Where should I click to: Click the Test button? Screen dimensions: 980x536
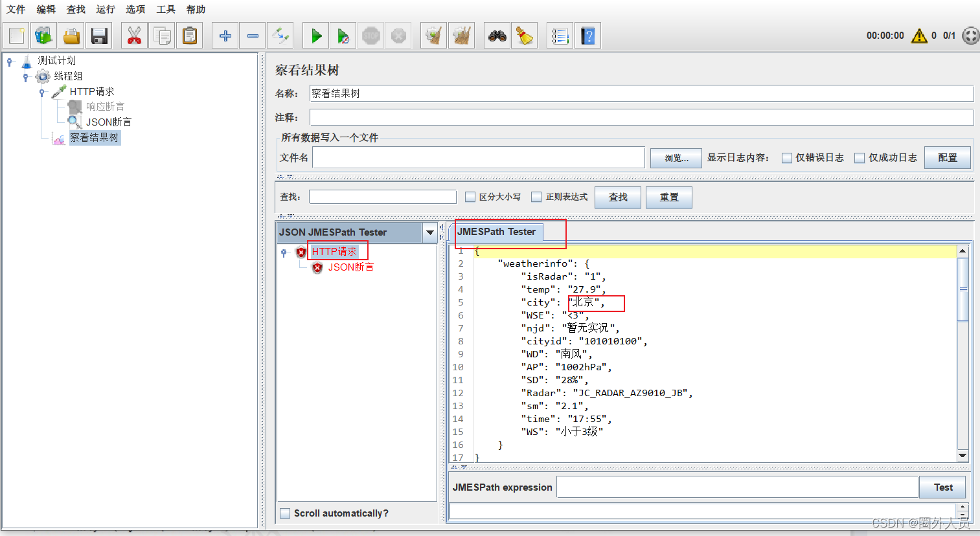click(943, 487)
